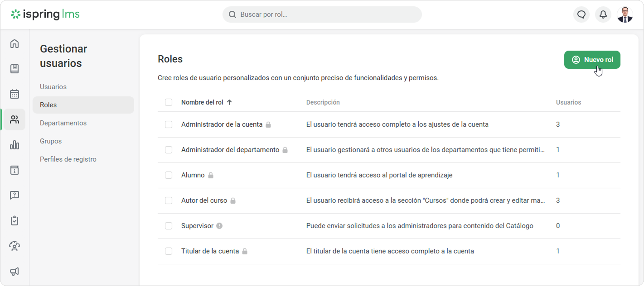Open the reports bar chart icon
644x286 pixels.
[x=15, y=145]
